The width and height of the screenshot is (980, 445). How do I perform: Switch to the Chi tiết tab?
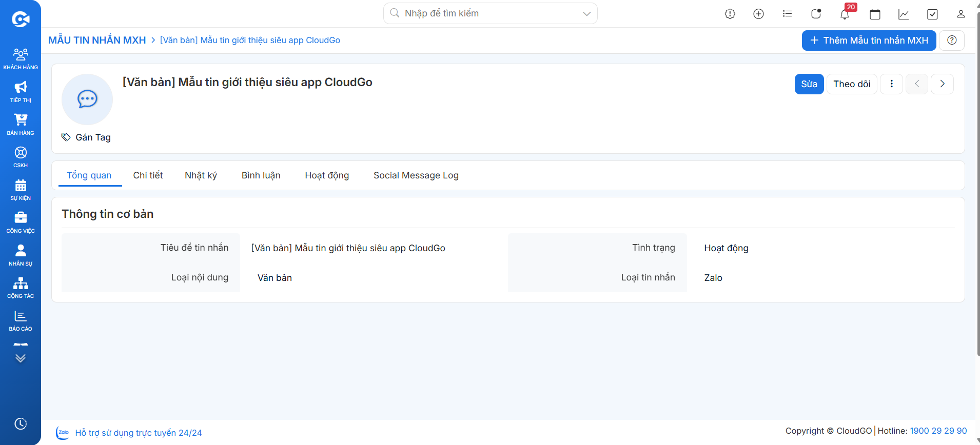click(148, 175)
